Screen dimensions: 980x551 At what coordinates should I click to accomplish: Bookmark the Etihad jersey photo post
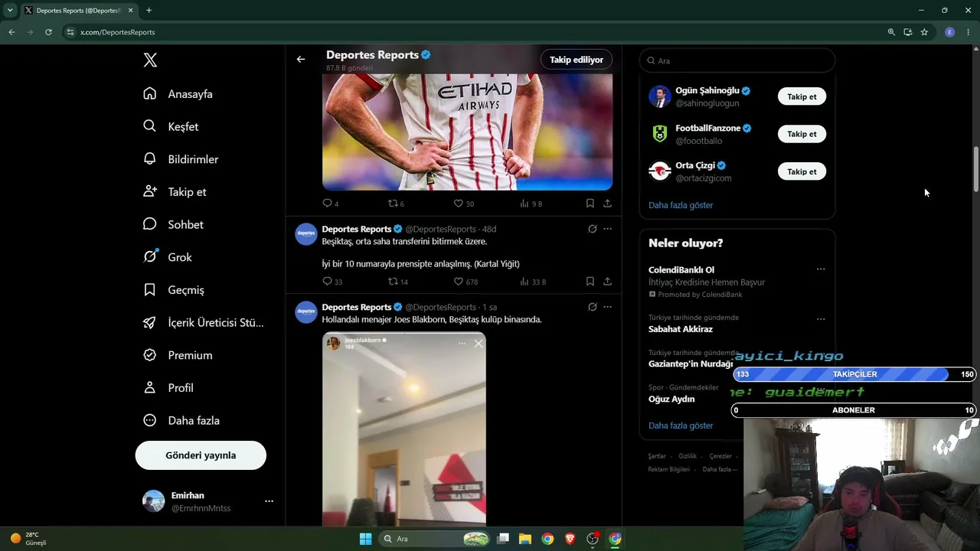tap(590, 204)
